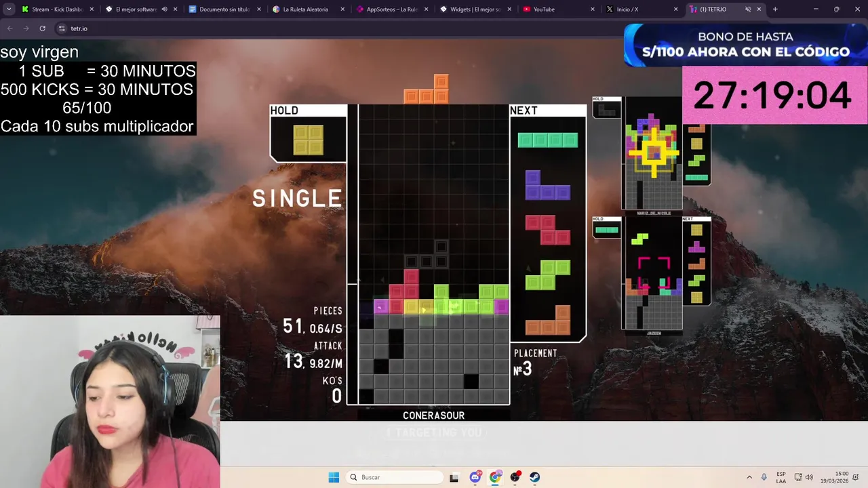Close the Inicio / X tab
The width and height of the screenshot is (868, 488).
[675, 9]
